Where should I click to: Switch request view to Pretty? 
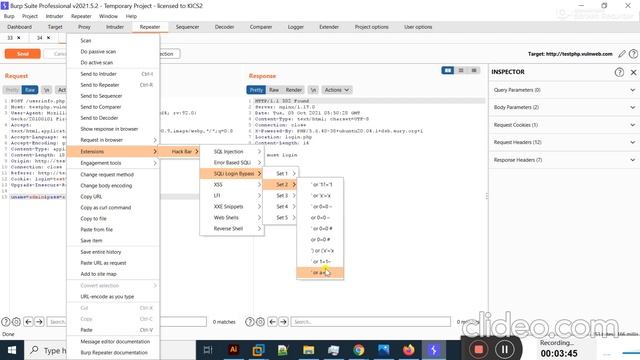point(12,90)
